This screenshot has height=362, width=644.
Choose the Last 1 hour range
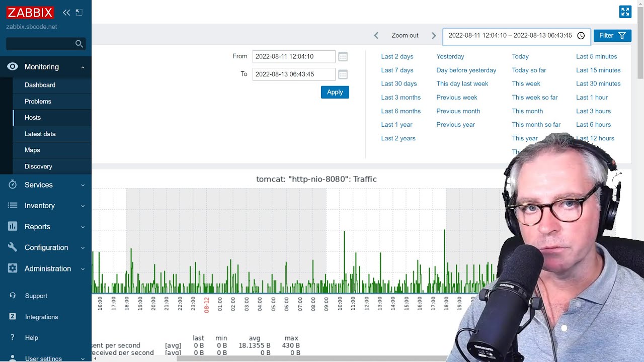[592, 97]
